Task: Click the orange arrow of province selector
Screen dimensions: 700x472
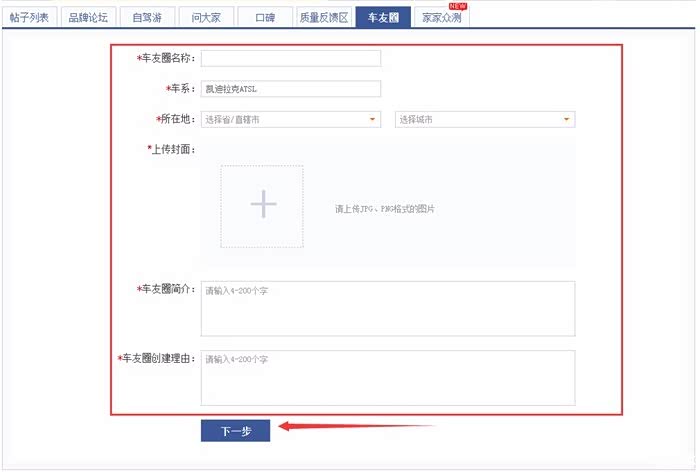Action: click(373, 120)
